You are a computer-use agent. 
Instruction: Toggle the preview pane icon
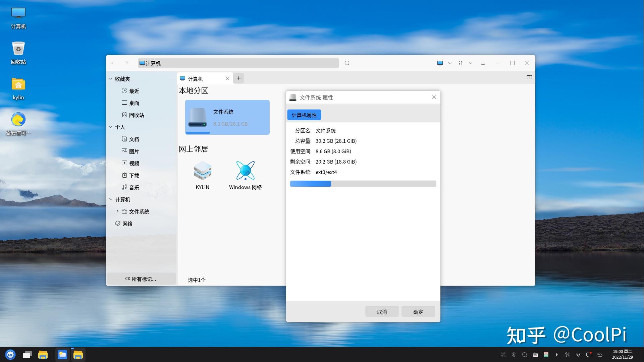[x=529, y=77]
